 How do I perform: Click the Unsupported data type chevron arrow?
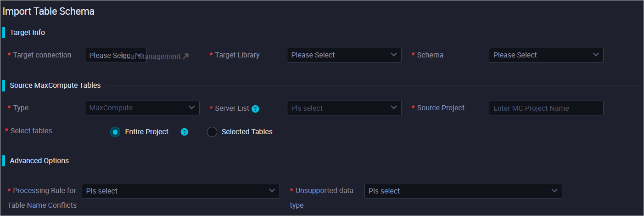point(554,191)
